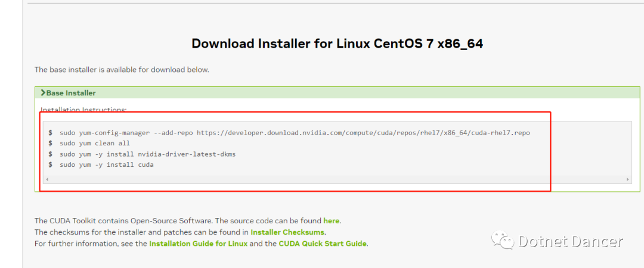Click the code box left scroll arrow

(x=47, y=179)
